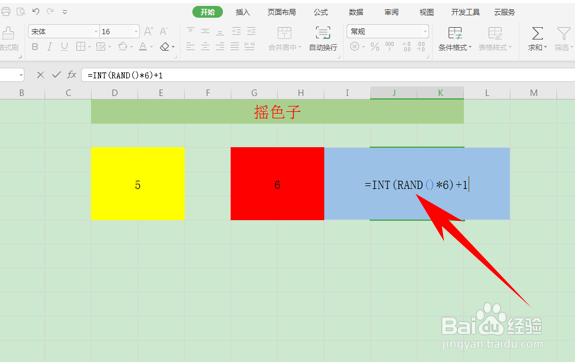Toggle Middle Align vertical alignment
Screen dimensions: 575x364
click(205, 32)
